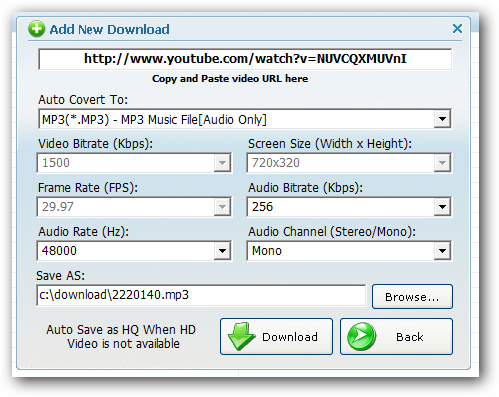Click the 'Audio Channel (Stereo/Mono):' label
Viewport: 499px width, 397px height.
click(x=332, y=232)
